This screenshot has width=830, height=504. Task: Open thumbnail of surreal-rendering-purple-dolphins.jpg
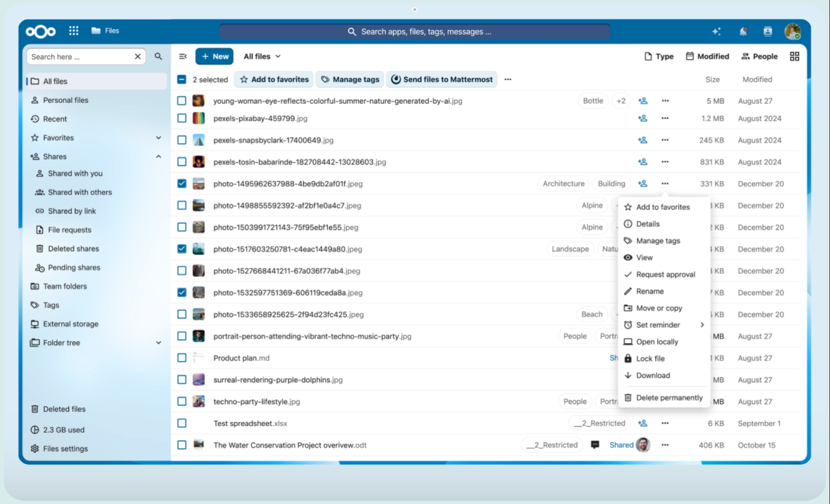(x=198, y=380)
